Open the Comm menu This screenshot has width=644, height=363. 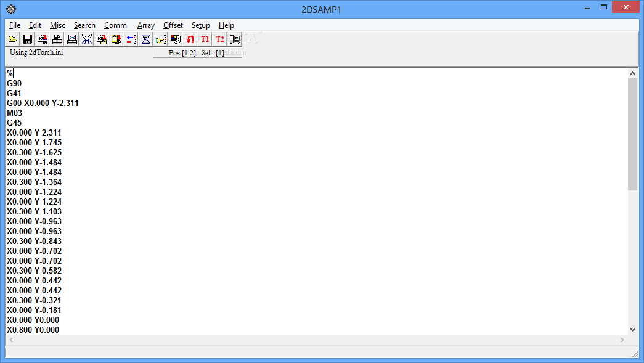pyautogui.click(x=115, y=25)
